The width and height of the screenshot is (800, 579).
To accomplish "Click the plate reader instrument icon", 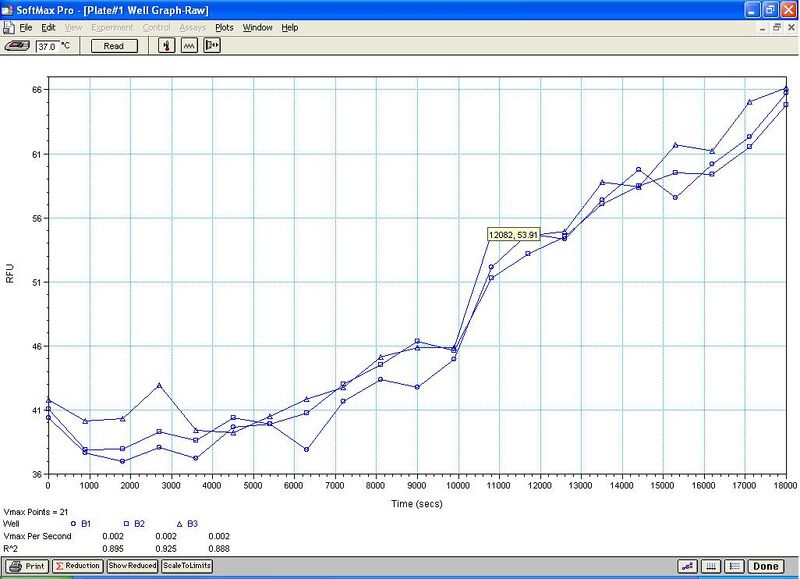I will (17, 46).
